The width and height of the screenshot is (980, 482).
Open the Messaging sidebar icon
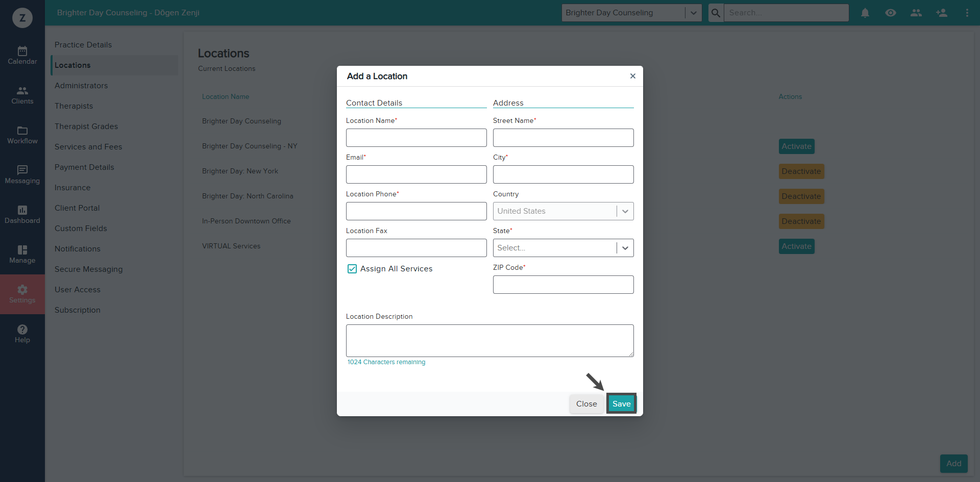click(22, 175)
